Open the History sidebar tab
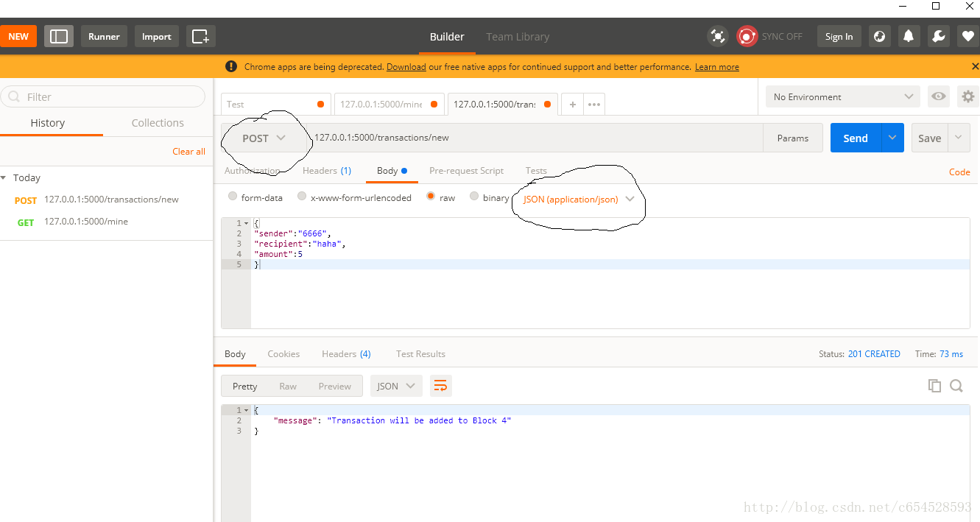980x522 pixels. tap(48, 123)
